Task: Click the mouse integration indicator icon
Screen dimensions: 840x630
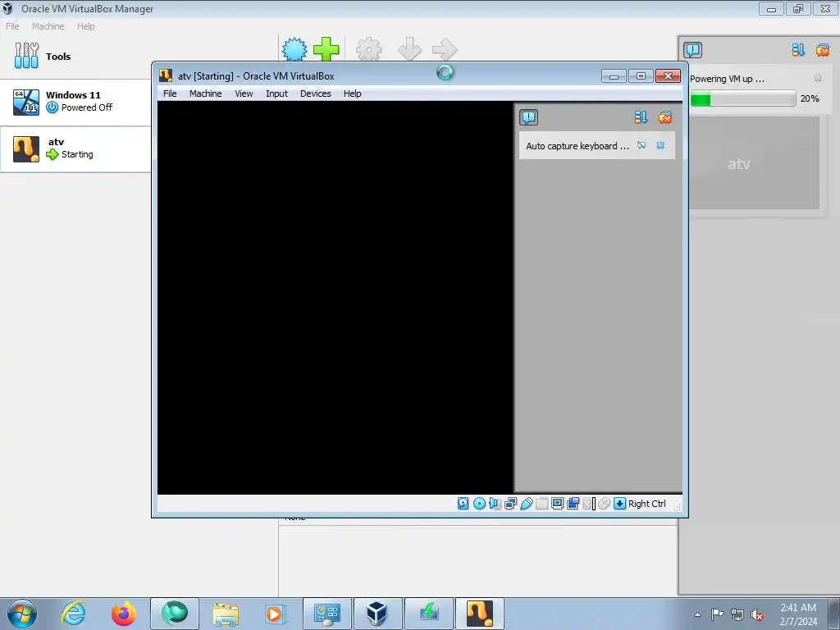Action: 605,504
